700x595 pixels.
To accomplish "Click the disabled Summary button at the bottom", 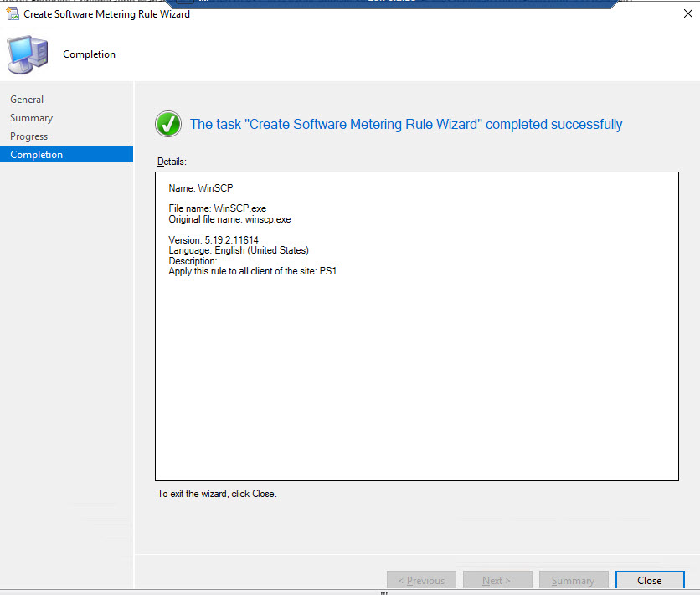I will tap(574, 581).
